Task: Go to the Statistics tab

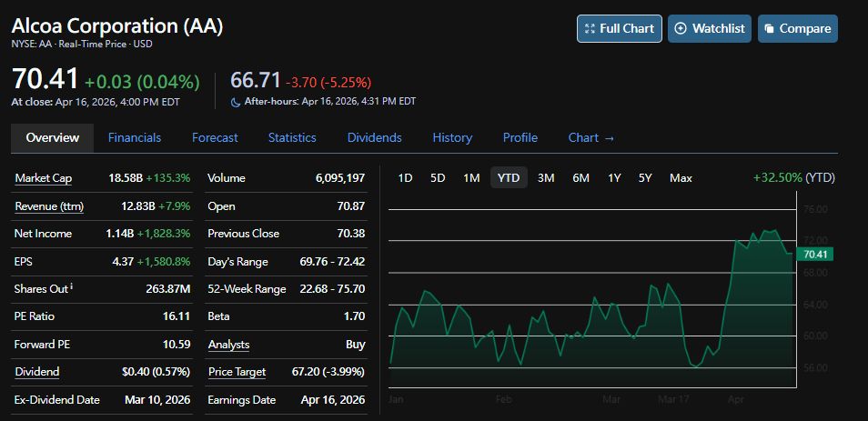Action: click(292, 137)
